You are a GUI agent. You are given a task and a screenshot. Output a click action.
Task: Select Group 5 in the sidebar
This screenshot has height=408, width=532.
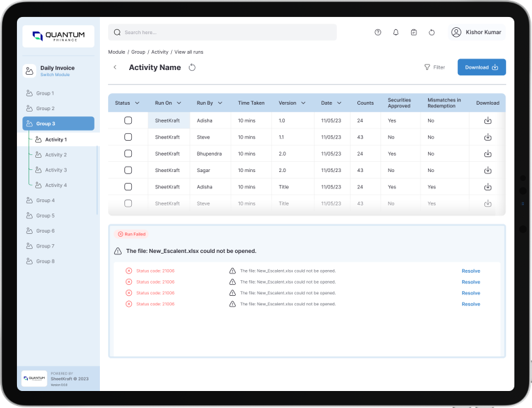46,216
